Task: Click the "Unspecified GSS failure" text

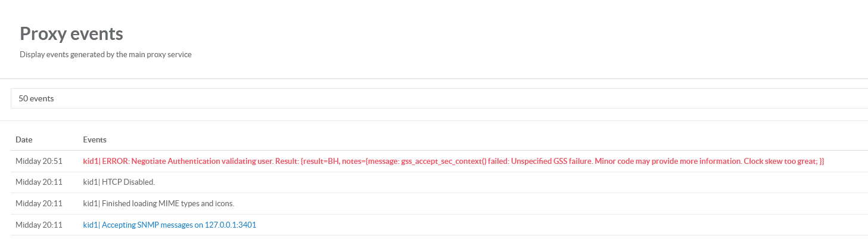Action: [550, 162]
